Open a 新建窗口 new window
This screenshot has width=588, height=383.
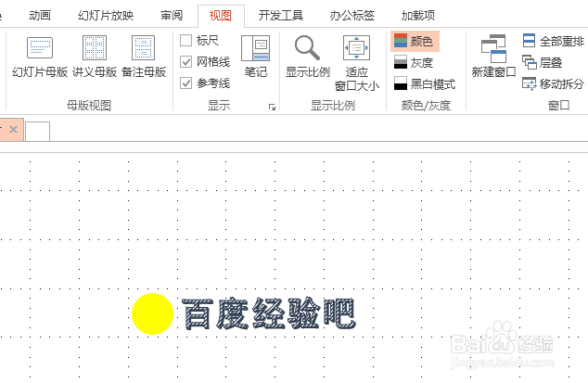point(493,57)
